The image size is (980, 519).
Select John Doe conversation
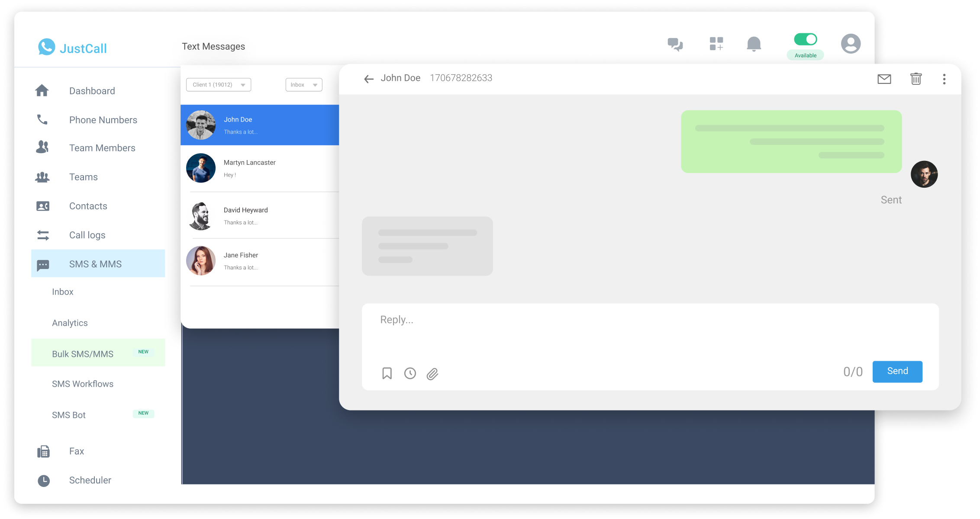259,125
